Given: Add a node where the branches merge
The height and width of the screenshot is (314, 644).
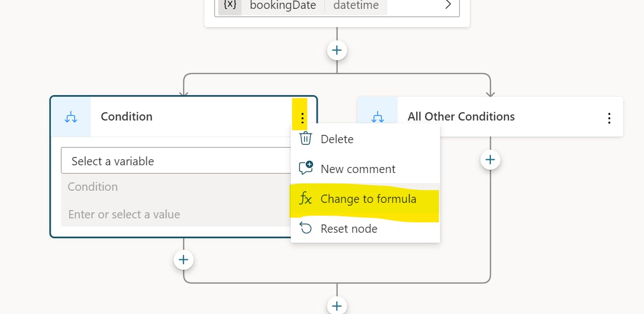Looking at the screenshot, I should click(x=337, y=306).
